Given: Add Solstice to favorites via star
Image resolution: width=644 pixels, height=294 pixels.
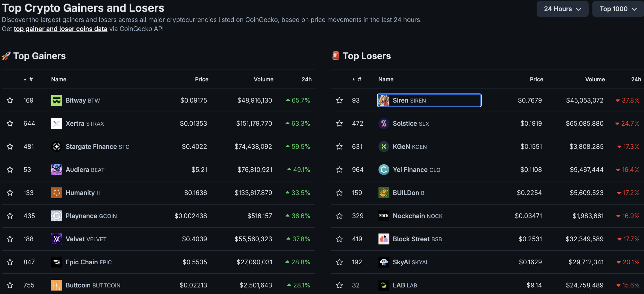Looking at the screenshot, I should tap(339, 124).
